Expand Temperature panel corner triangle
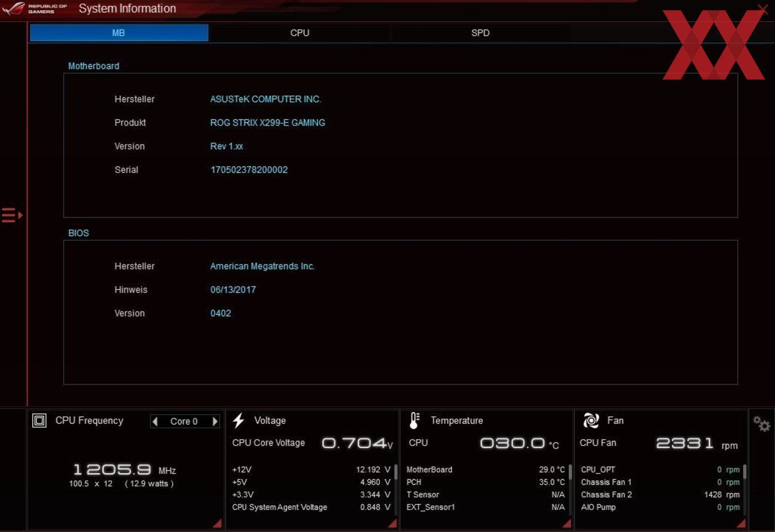775x532 pixels. tap(566, 523)
